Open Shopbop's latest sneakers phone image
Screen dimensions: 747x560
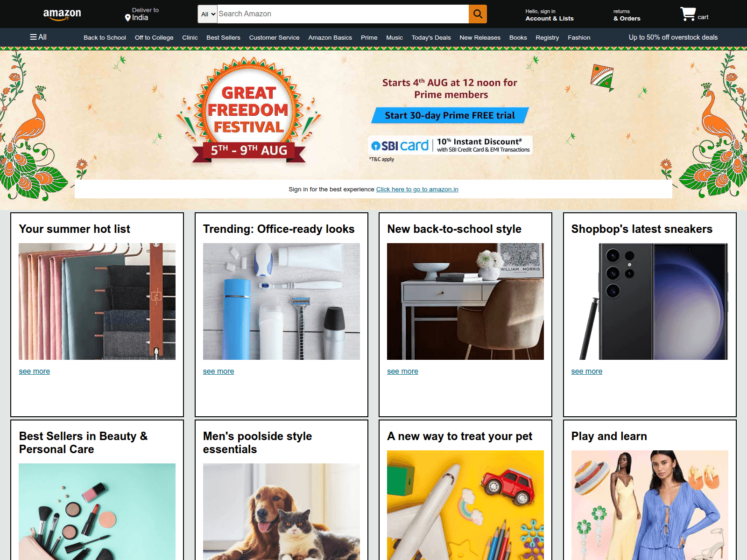click(x=649, y=301)
